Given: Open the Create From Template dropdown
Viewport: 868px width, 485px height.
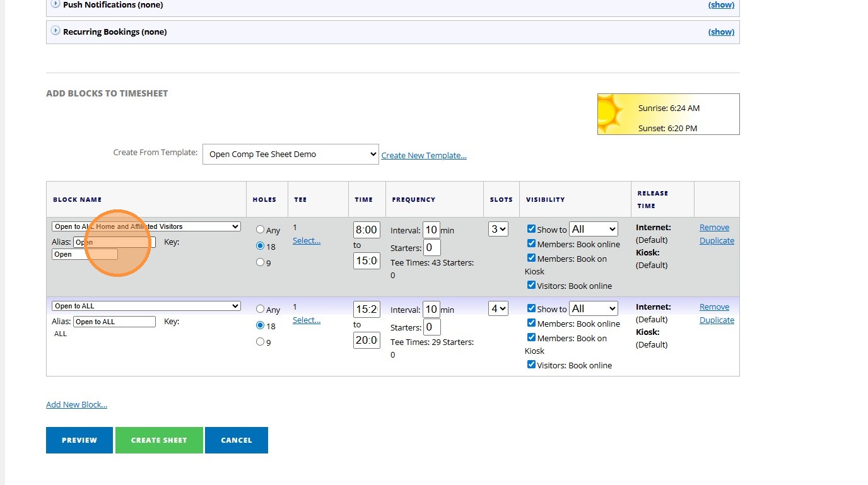Looking at the screenshot, I should click(x=290, y=154).
